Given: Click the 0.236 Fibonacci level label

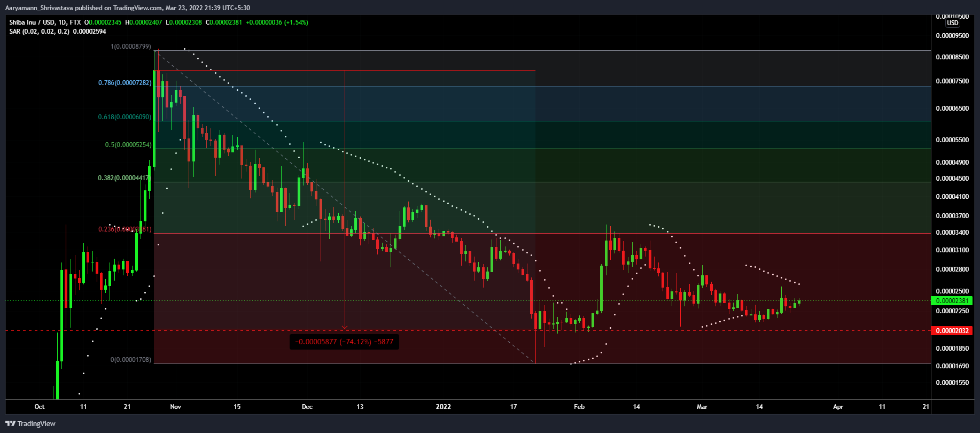Looking at the screenshot, I should coord(125,229).
